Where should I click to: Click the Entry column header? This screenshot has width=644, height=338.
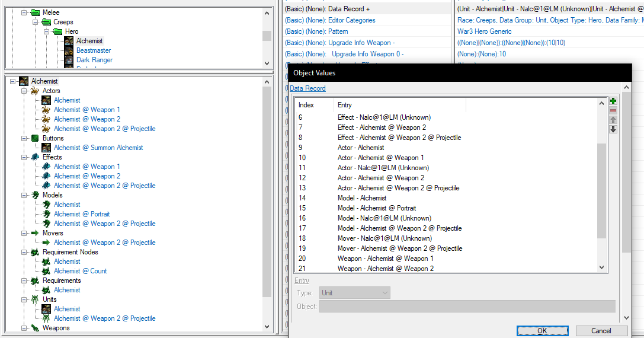tap(400, 105)
